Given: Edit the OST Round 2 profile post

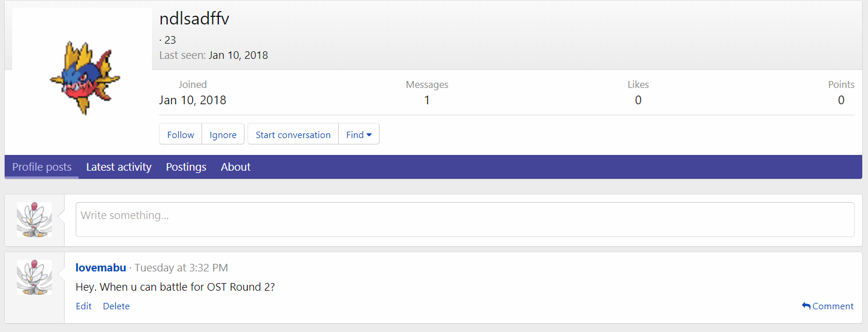Looking at the screenshot, I should click(x=84, y=306).
